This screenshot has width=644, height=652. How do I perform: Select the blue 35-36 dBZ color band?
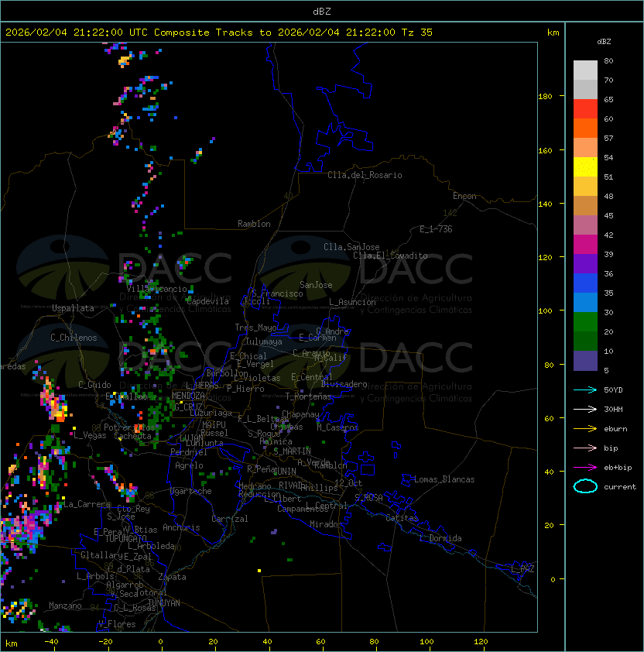click(x=585, y=283)
